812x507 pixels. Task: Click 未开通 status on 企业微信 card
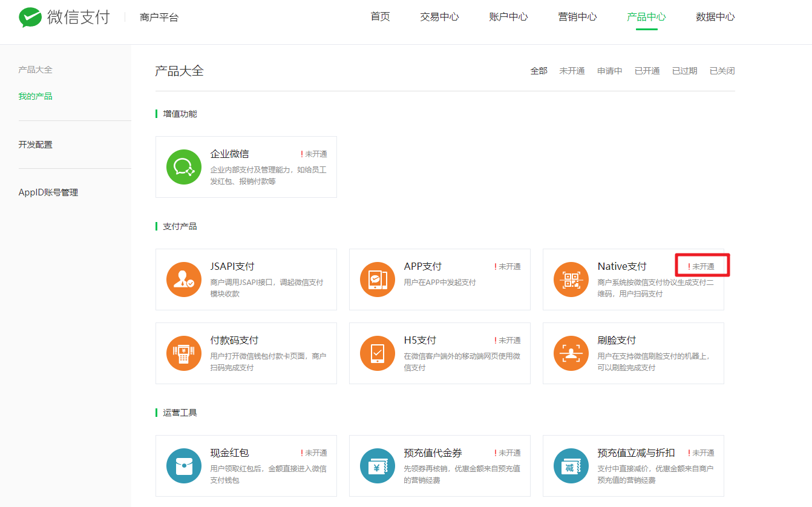tap(314, 154)
